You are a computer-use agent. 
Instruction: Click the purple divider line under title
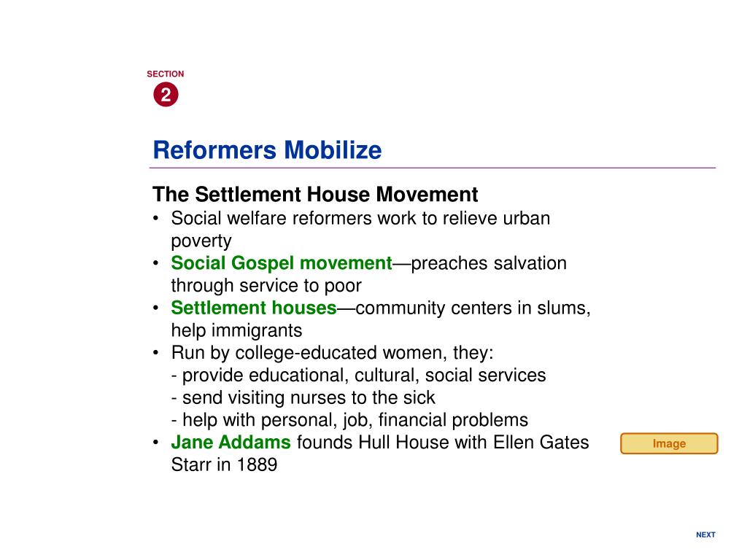click(433, 168)
